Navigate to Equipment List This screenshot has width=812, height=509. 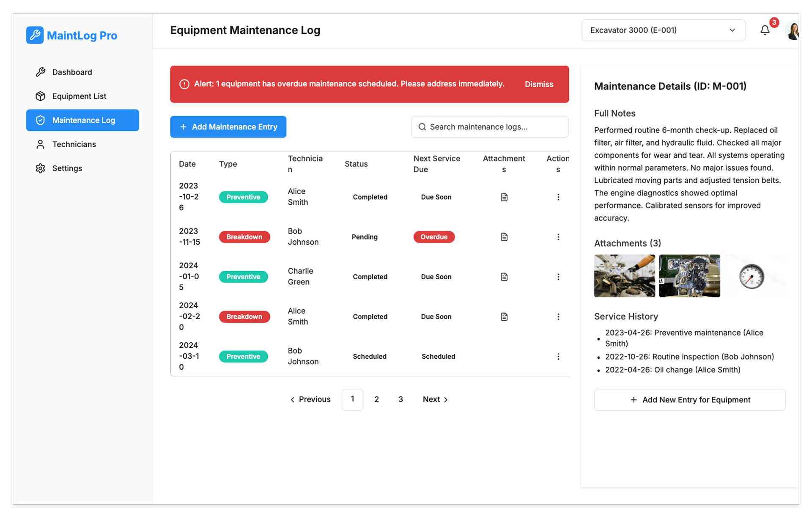[79, 96]
